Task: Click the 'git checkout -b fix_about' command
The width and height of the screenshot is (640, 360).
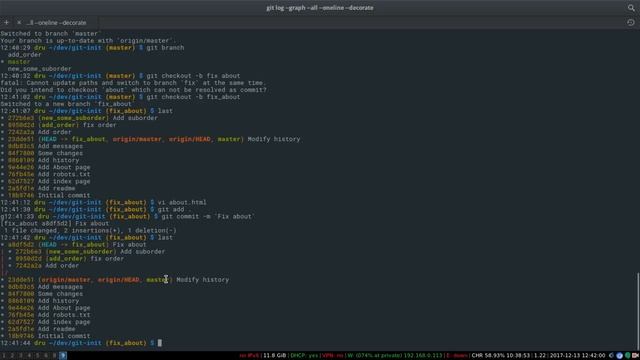Action: [x=193, y=97]
